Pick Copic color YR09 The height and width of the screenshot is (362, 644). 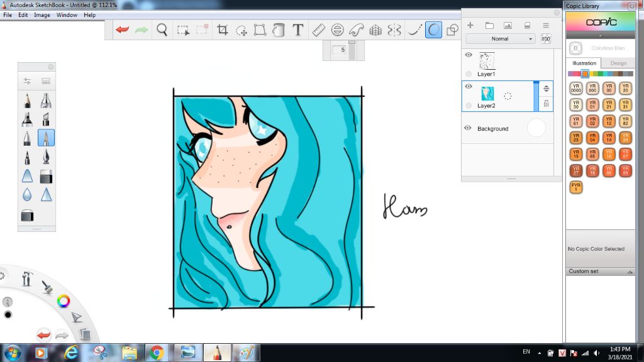[625, 170]
